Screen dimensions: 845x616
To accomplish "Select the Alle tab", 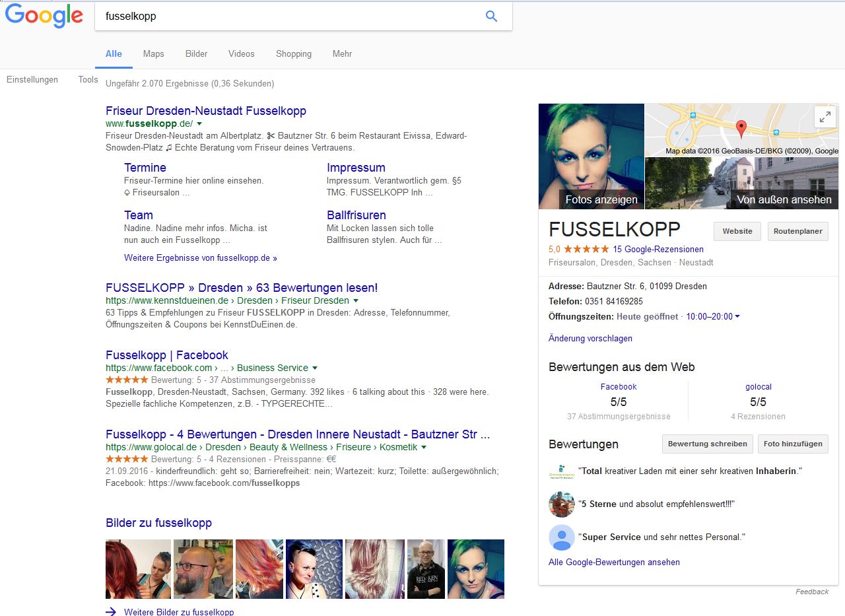I will (114, 53).
